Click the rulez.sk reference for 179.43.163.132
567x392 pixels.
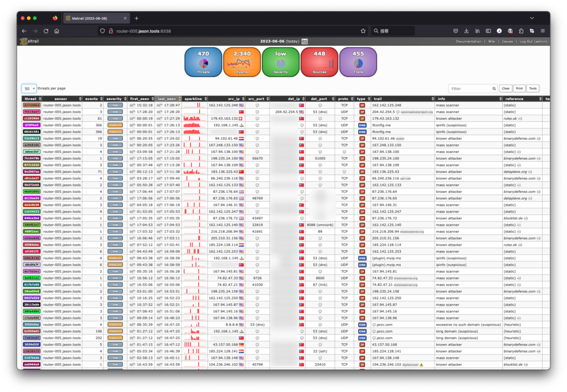tap(510, 118)
